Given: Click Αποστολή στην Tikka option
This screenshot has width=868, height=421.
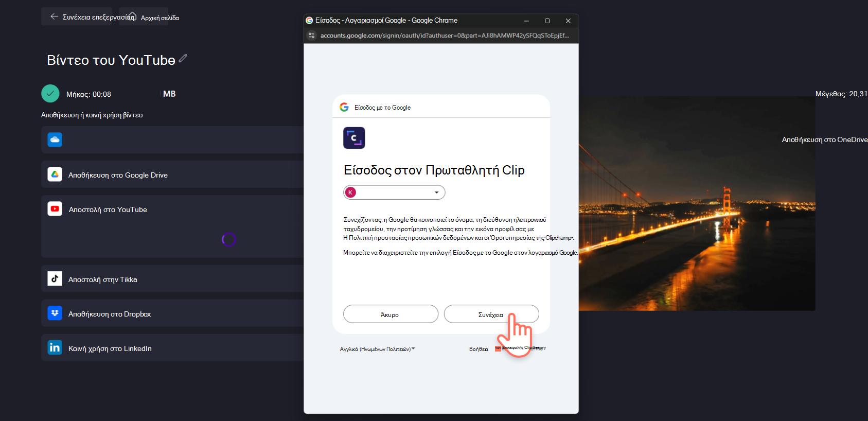Looking at the screenshot, I should pyautogui.click(x=172, y=279).
